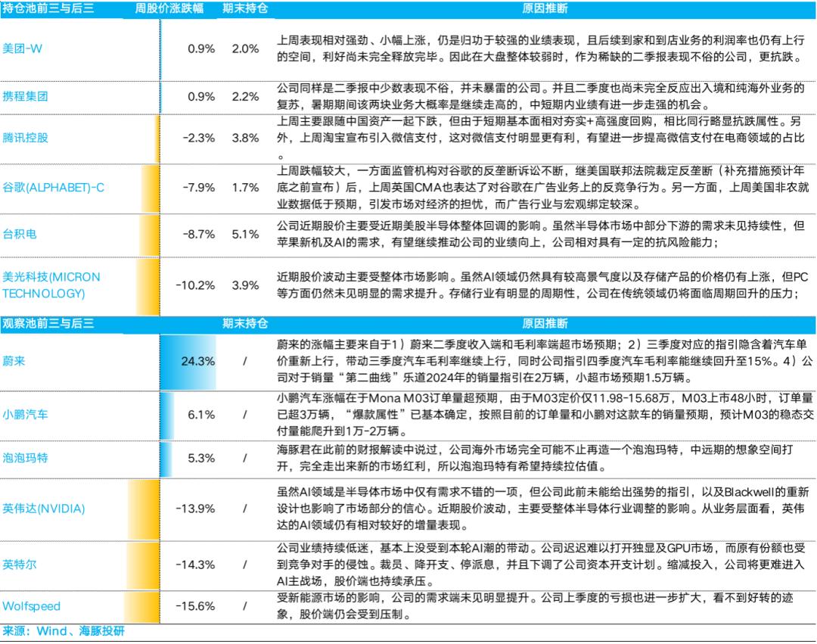The image size is (817, 644).
Task: Click 原因推断 header in the holdings table
Action: (545, 8)
